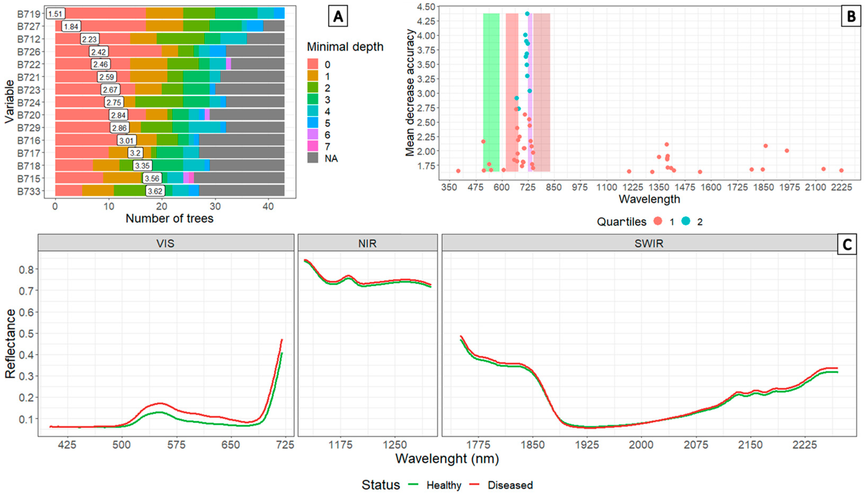
Task: Click the B727 variable axis label
Action: tap(29, 26)
